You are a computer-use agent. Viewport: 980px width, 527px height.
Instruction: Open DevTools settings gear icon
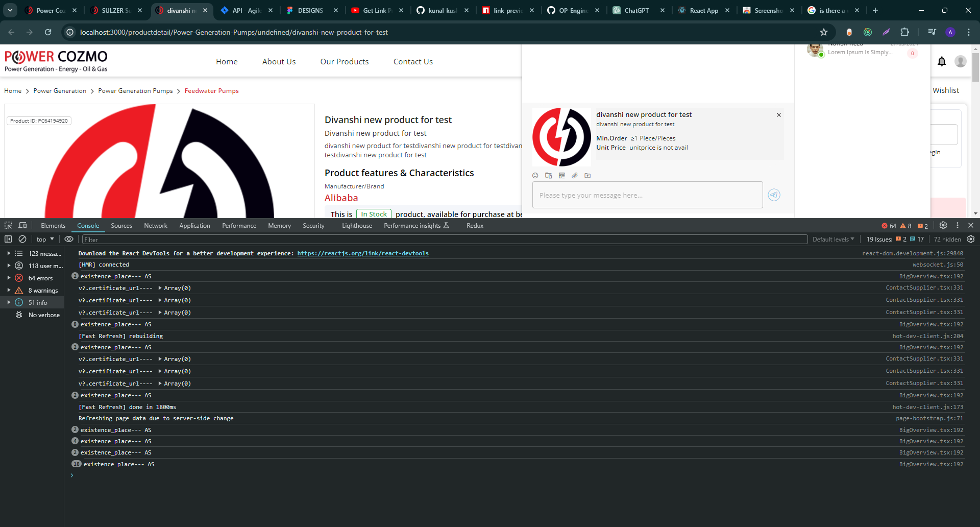[943, 226]
